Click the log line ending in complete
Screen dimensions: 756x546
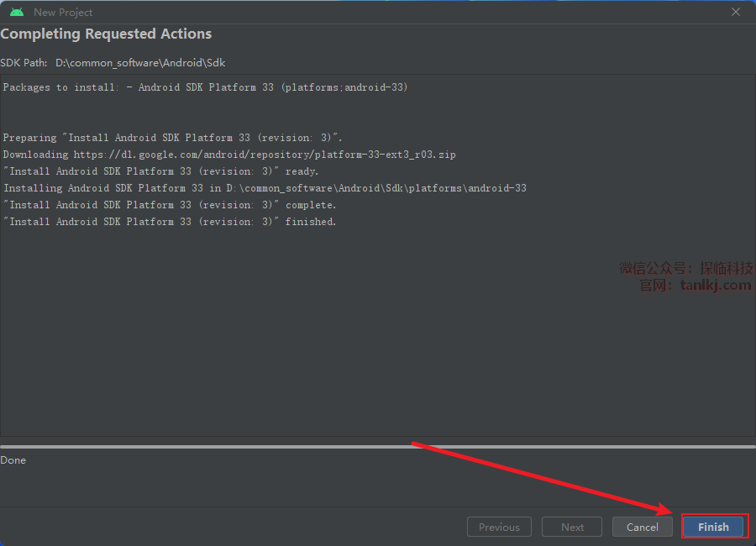coord(170,205)
